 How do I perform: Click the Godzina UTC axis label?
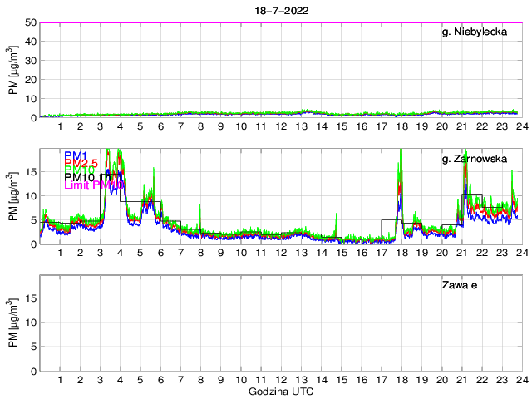point(280,391)
